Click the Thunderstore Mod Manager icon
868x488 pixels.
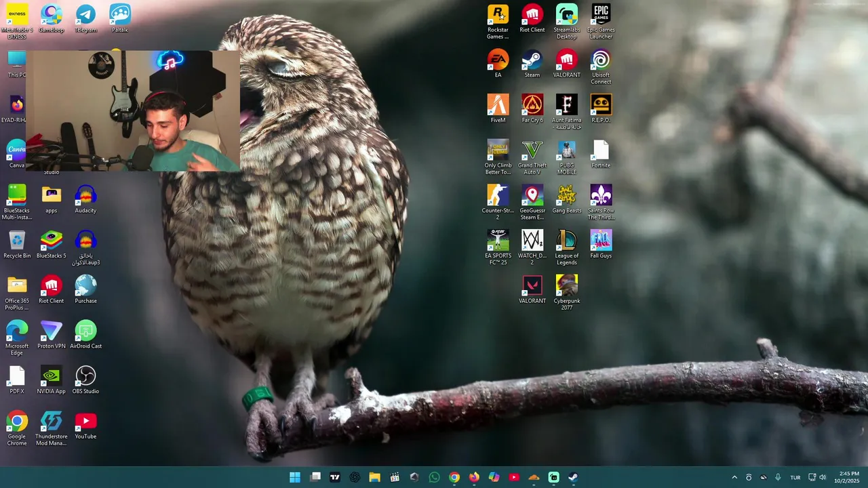pyautogui.click(x=51, y=428)
